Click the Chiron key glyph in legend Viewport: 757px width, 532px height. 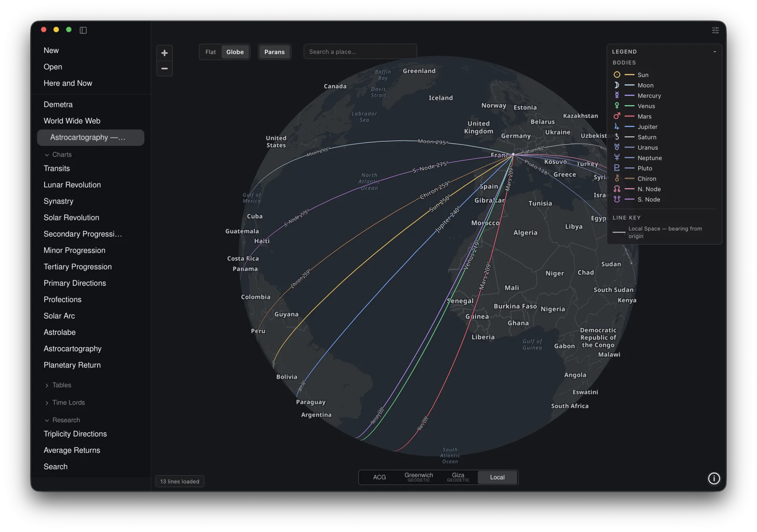[617, 179]
